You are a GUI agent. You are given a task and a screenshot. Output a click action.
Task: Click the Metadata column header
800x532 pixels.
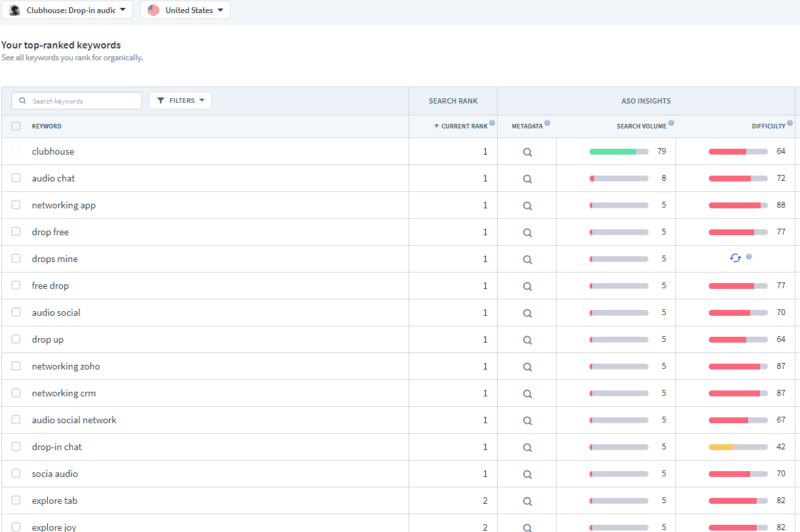pos(527,126)
